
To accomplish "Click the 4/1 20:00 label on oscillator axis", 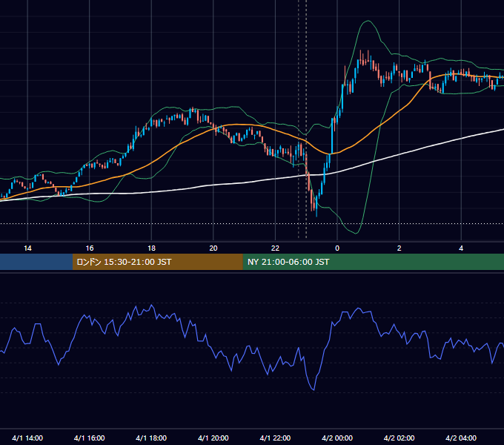I will (213, 438).
